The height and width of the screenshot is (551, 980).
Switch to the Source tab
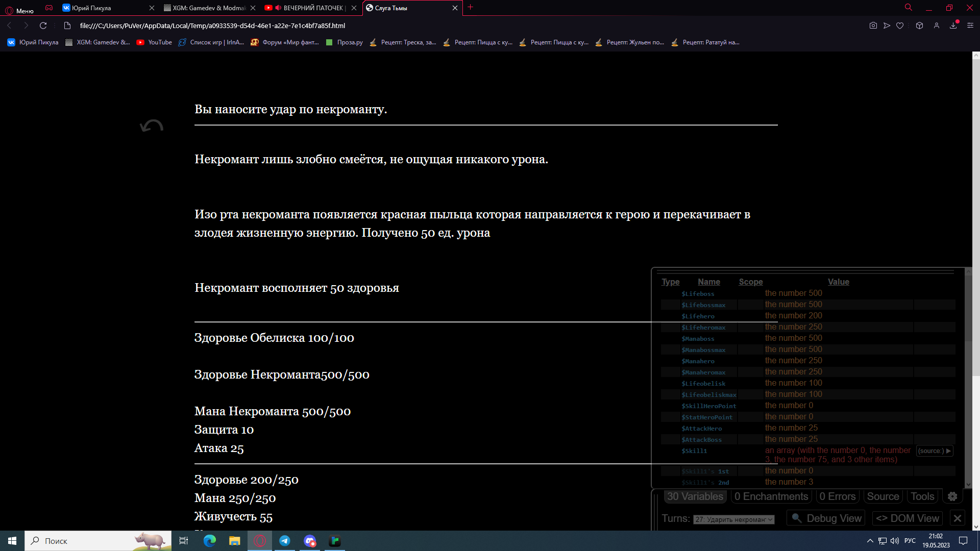(883, 496)
